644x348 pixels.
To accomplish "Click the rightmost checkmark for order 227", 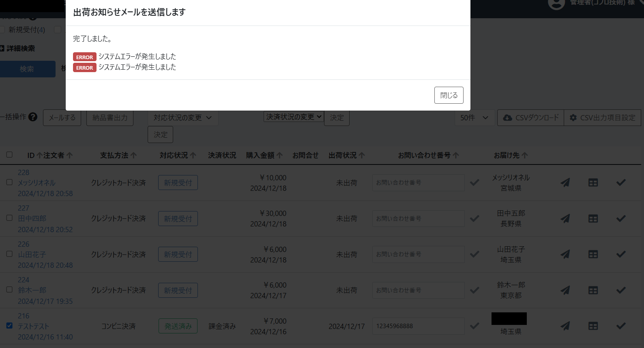I will 621,219.
